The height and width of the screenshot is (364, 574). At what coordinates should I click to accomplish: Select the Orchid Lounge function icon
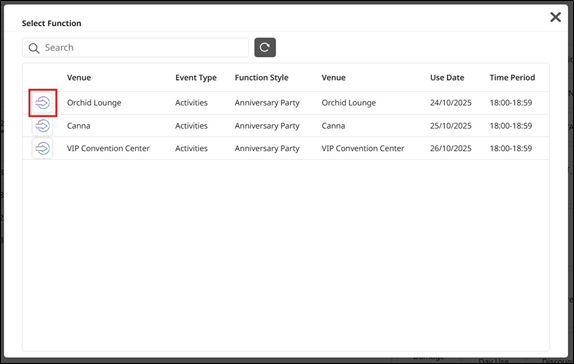tap(42, 103)
